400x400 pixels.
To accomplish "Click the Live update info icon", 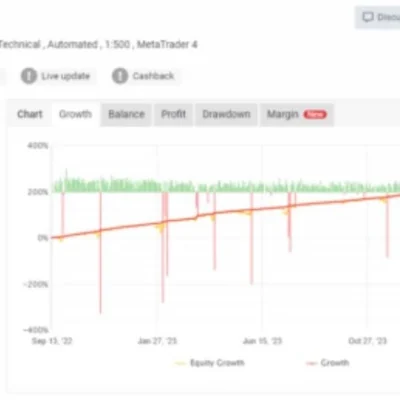I will [29, 76].
